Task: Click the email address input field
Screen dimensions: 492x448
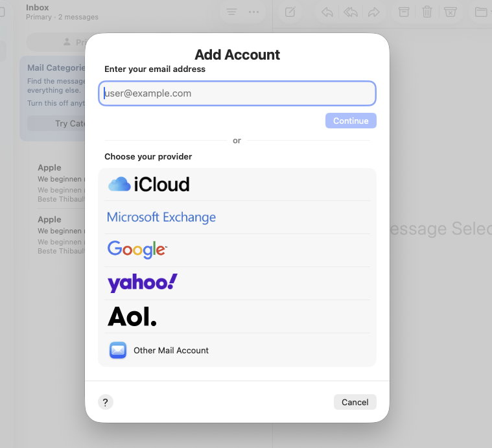Action: pos(237,93)
